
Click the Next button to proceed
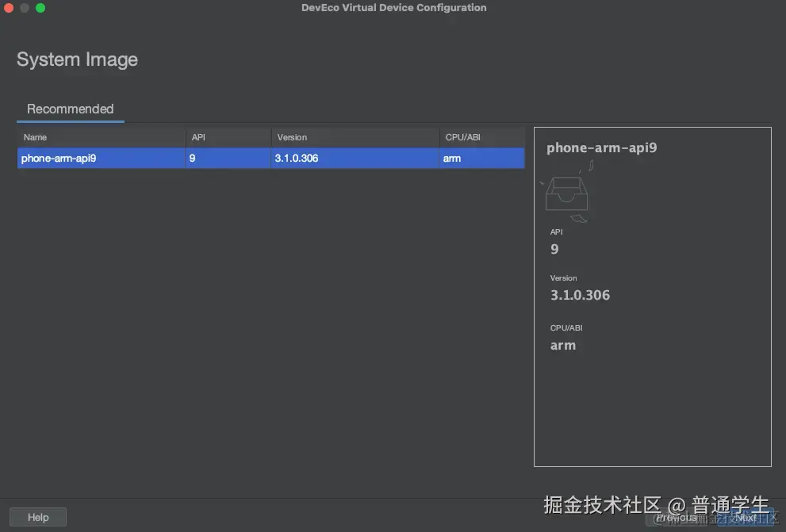click(x=746, y=516)
